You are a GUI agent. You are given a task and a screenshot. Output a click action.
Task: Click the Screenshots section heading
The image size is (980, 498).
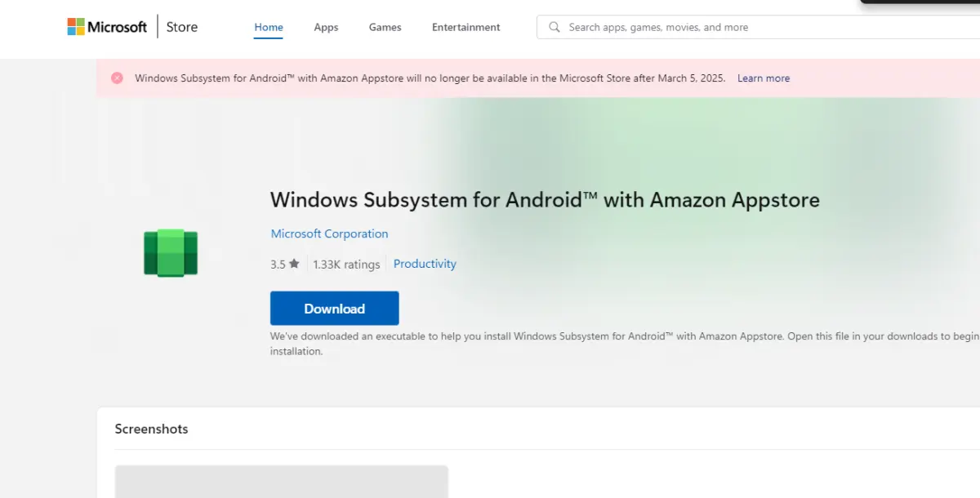click(x=151, y=429)
